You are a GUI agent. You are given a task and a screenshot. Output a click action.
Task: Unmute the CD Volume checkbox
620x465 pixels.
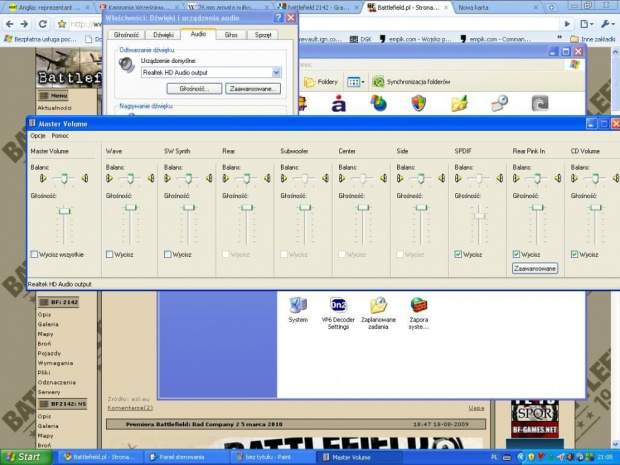tap(575, 254)
